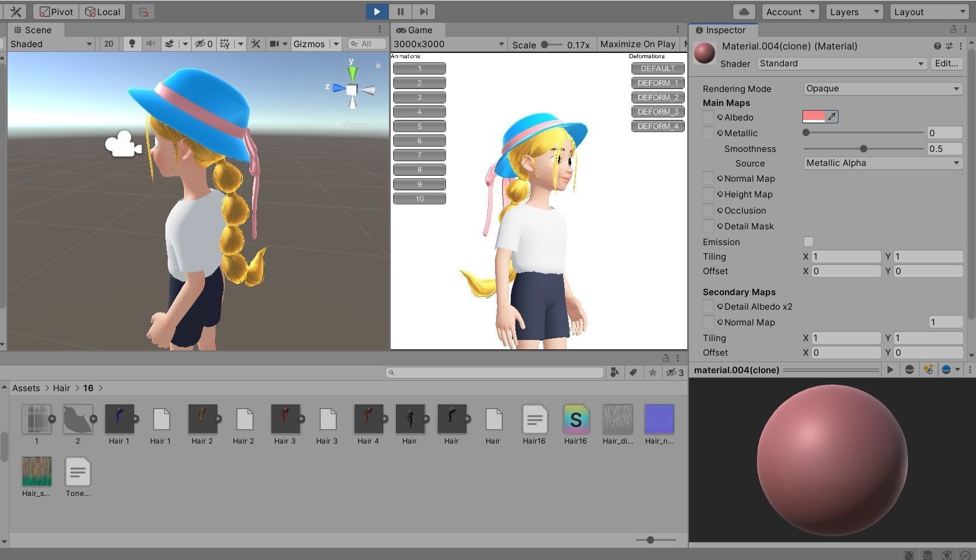Open favorites star icon in Project

pyautogui.click(x=653, y=373)
